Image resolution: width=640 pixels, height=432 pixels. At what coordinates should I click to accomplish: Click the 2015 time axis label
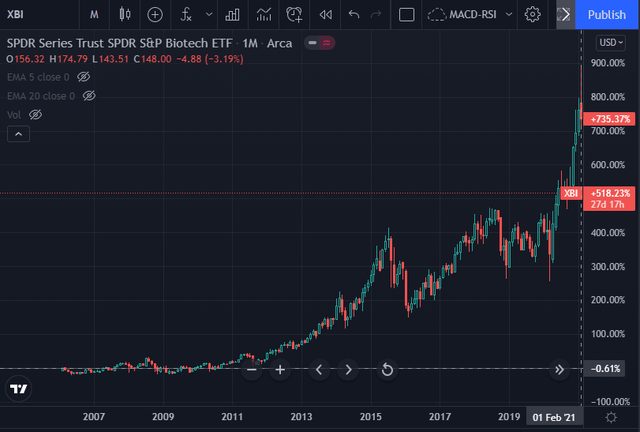tap(371, 417)
